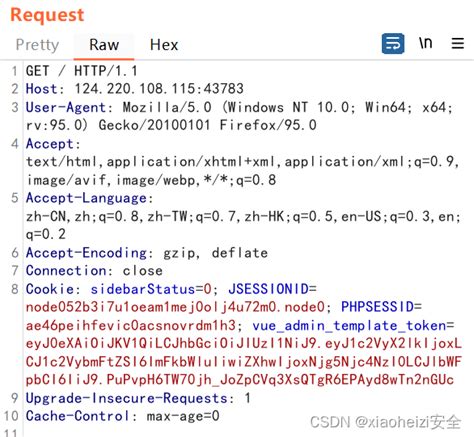Click the vue_admin_template_token cookie key
474x437 pixels.
coord(349,325)
